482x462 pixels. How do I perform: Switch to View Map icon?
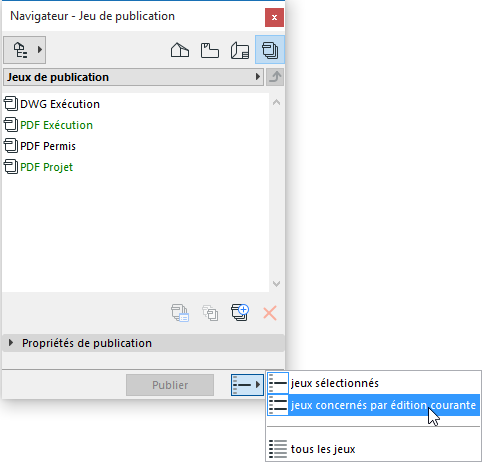coord(210,50)
